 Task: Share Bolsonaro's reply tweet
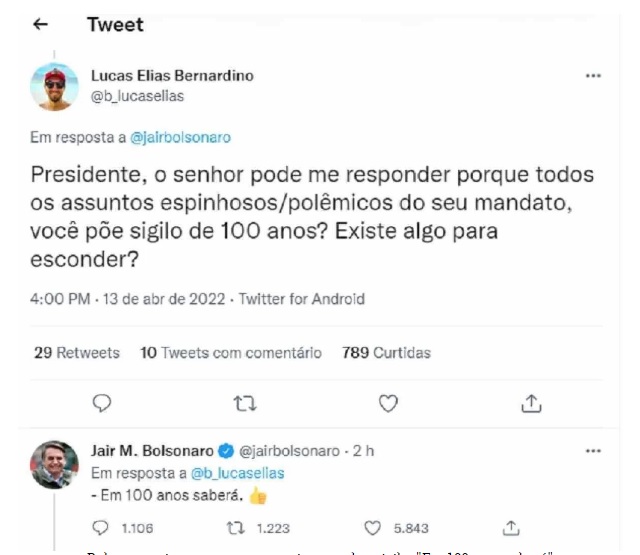point(511,527)
